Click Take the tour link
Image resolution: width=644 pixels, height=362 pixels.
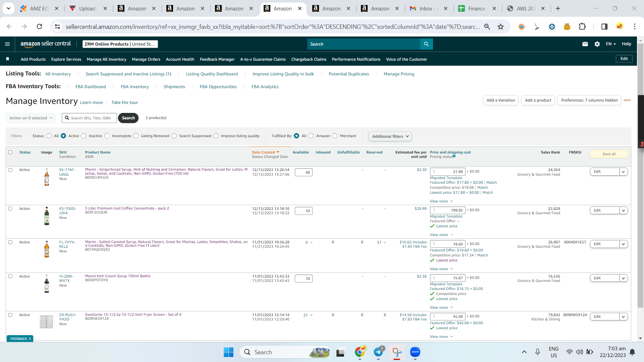pos(124,102)
